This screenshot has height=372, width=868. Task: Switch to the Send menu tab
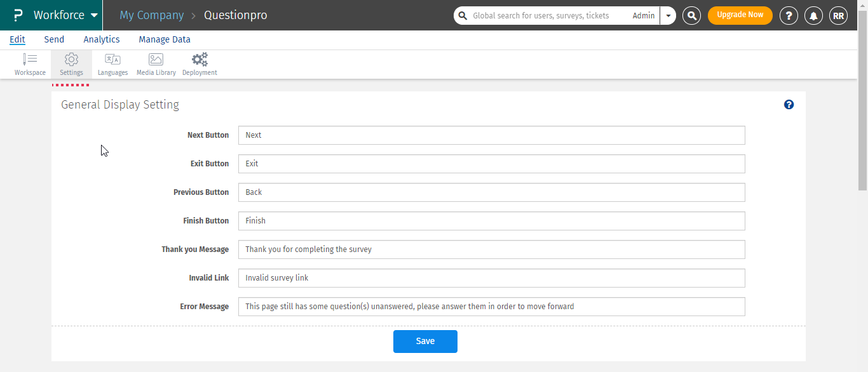(54, 39)
